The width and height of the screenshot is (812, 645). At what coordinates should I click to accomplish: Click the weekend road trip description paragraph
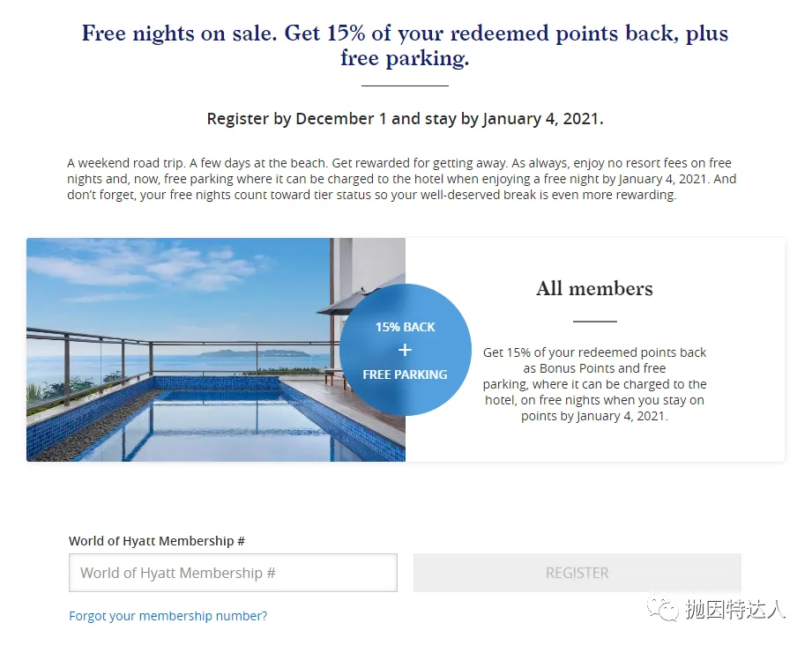(x=401, y=179)
